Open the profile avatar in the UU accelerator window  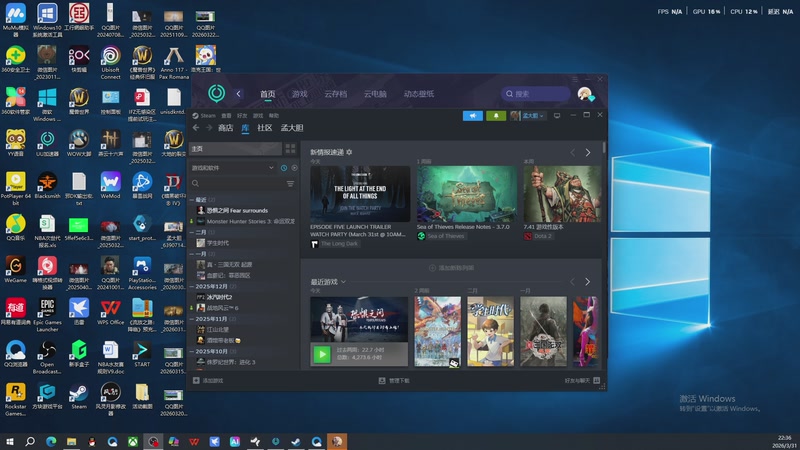click(x=585, y=94)
